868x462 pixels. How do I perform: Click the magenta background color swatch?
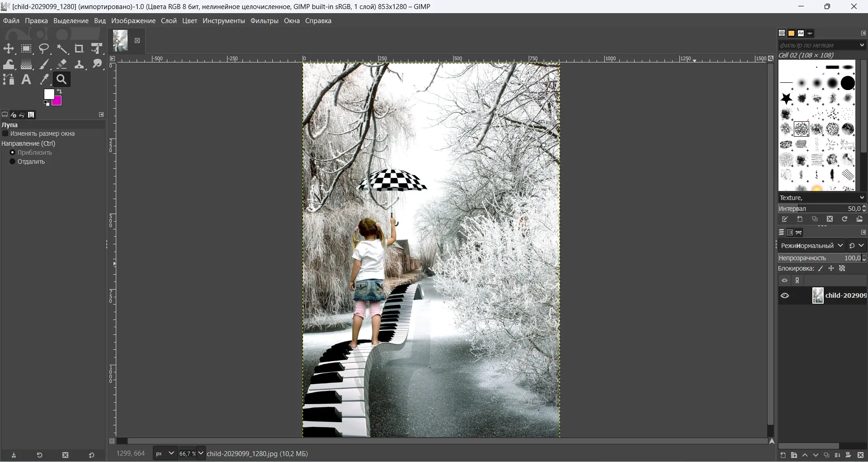[57, 101]
